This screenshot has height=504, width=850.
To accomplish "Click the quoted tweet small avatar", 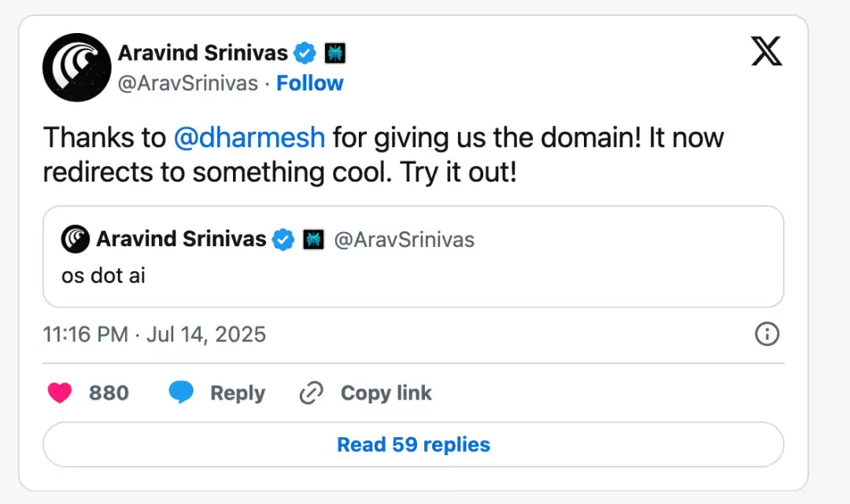I will point(76,239).
